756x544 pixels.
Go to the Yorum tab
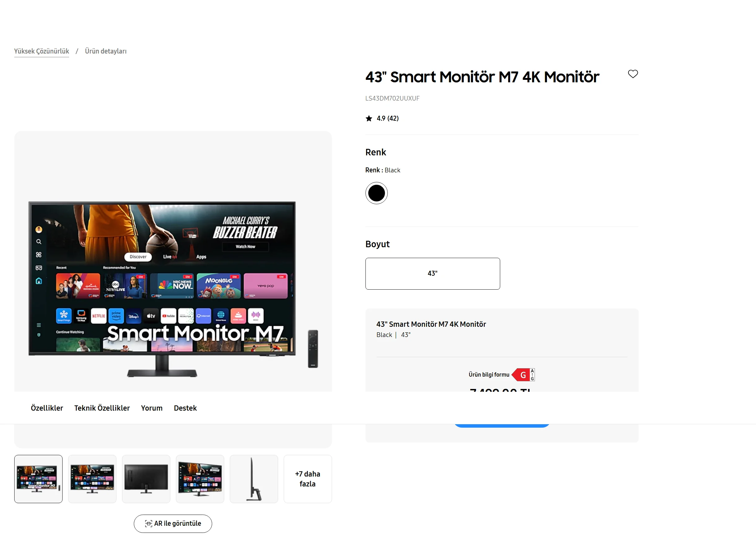click(152, 408)
